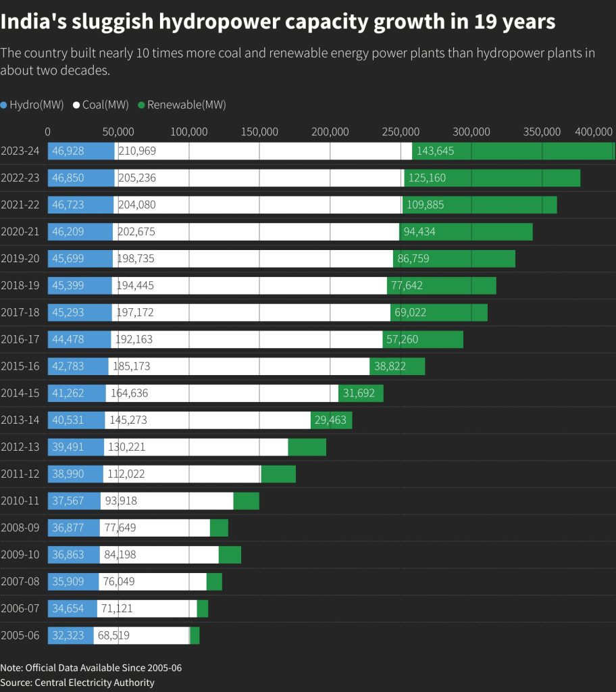Select the 2020-21 renewable segment showing 94,434
This screenshot has height=692, width=616.
tap(466, 232)
